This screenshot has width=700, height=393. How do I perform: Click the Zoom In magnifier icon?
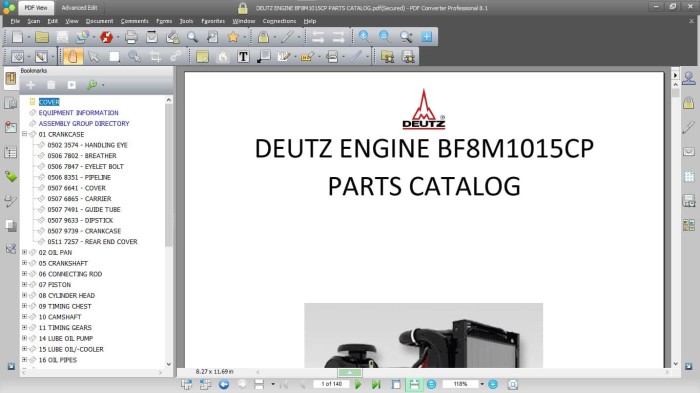[x=364, y=37]
